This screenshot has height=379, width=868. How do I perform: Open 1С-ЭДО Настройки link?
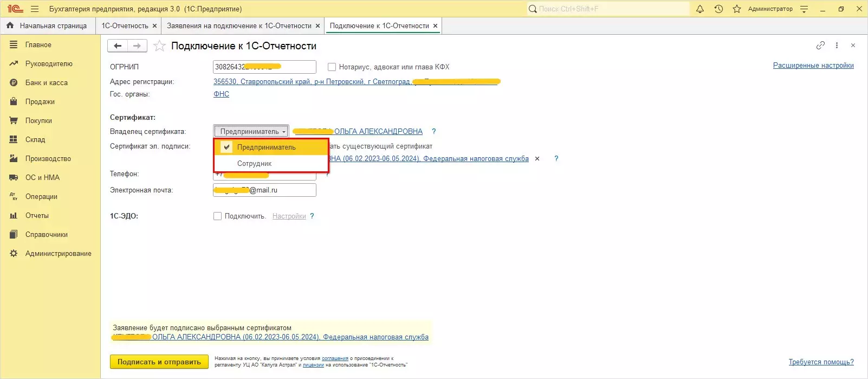coord(289,216)
